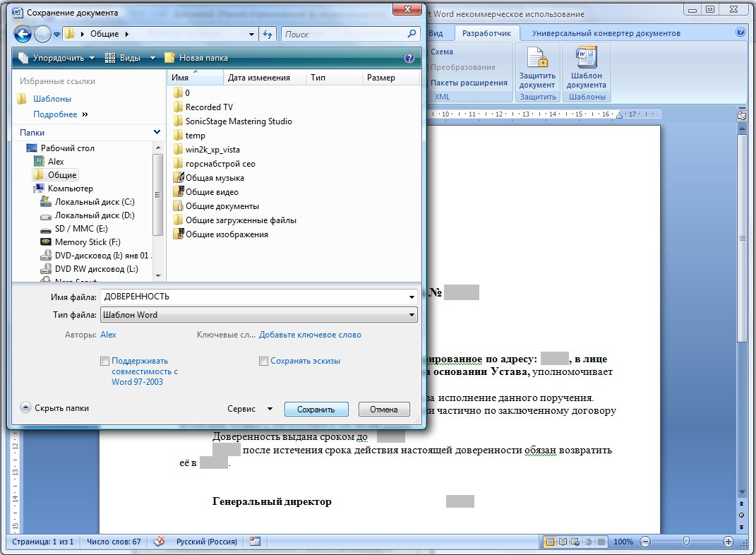
Task: Click the Отмена button
Action: 384,410
